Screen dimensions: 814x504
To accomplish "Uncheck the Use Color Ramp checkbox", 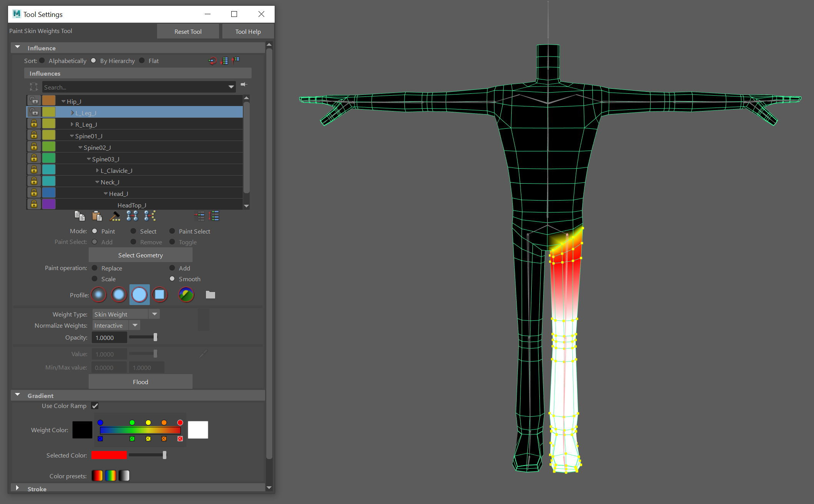I will (x=95, y=406).
